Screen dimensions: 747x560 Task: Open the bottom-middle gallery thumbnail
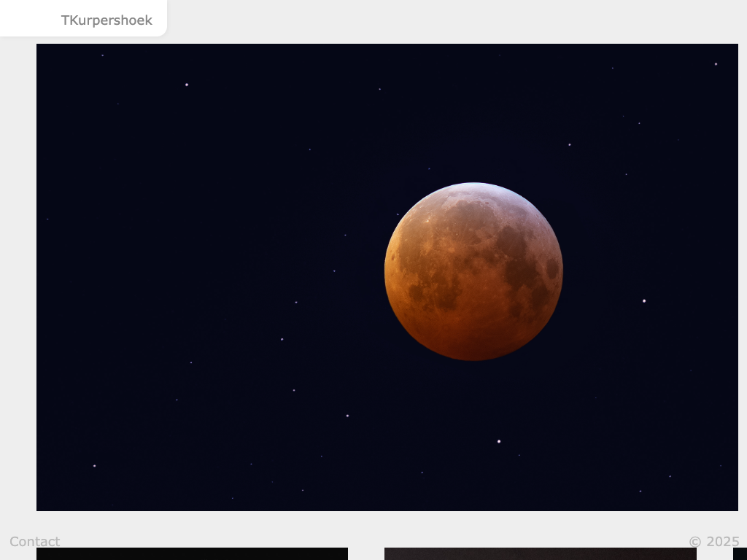(540, 553)
